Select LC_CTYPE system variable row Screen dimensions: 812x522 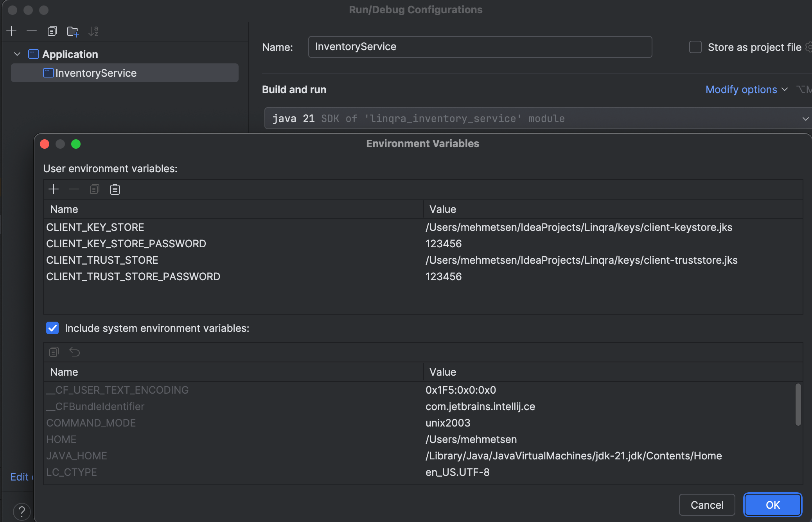423,472
